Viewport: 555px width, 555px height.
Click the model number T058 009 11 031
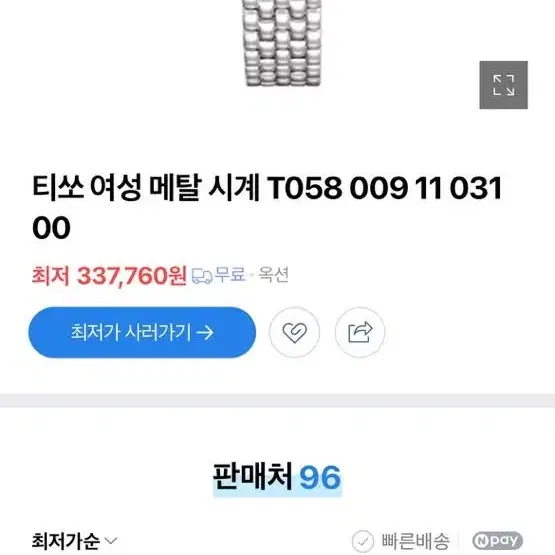point(385,188)
